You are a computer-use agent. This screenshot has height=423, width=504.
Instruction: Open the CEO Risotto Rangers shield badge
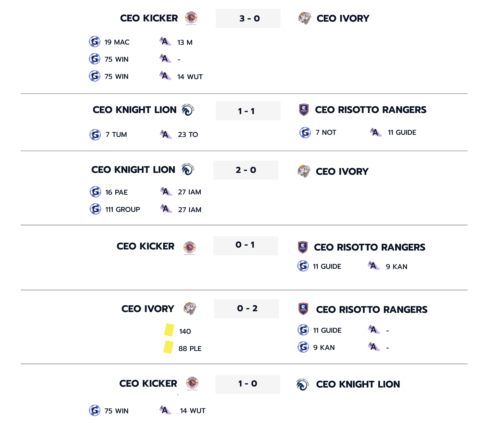click(303, 110)
